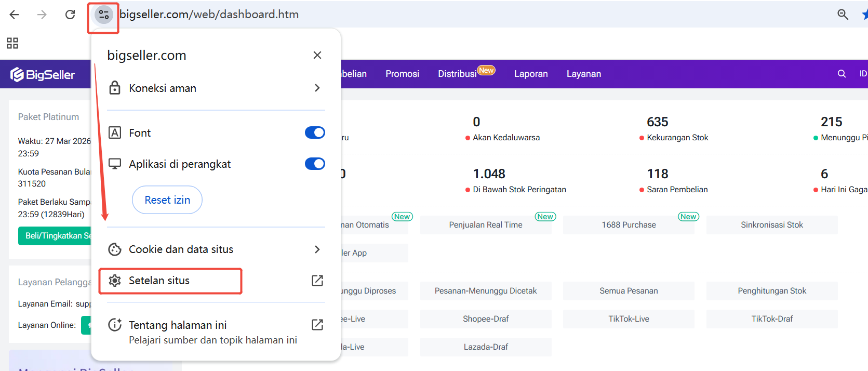Open the Penjualan Real Time shortcut
Image resolution: width=868 pixels, height=371 pixels.
(486, 225)
